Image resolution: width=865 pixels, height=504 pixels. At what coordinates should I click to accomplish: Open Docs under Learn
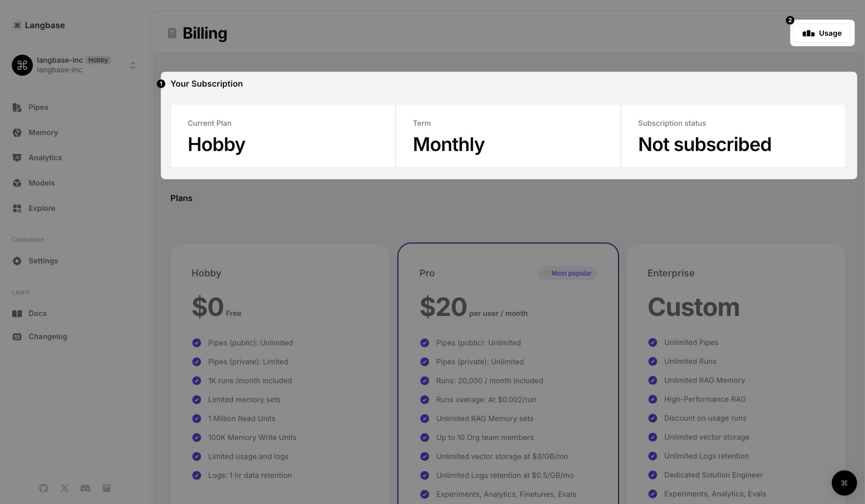37,313
